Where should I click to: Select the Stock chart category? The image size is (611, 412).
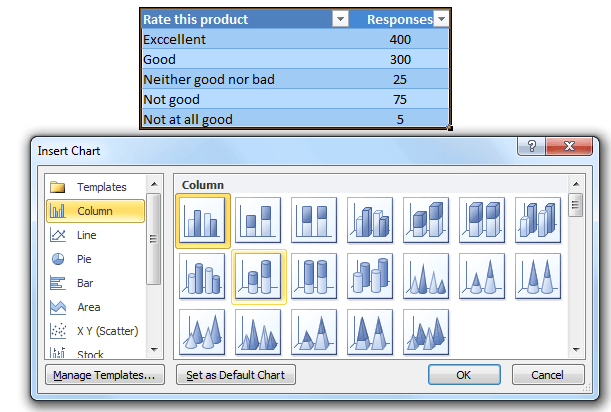(95, 353)
